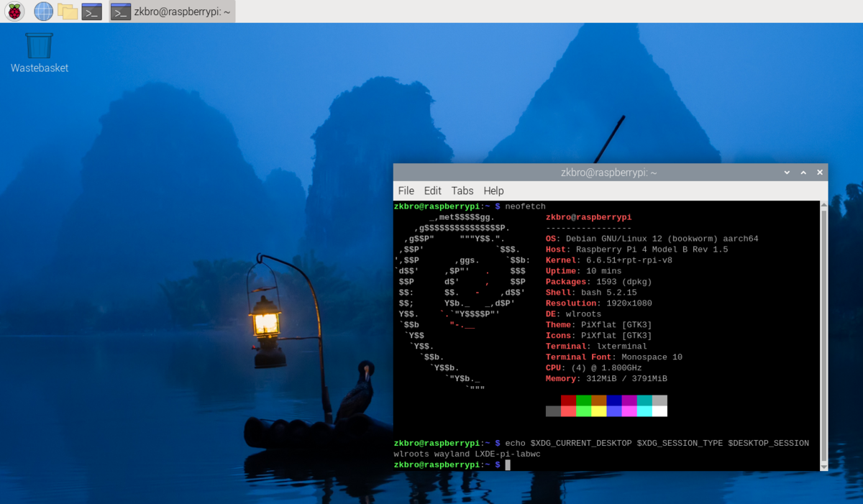Launch the web browser globe icon
The image size is (863, 504).
point(44,12)
